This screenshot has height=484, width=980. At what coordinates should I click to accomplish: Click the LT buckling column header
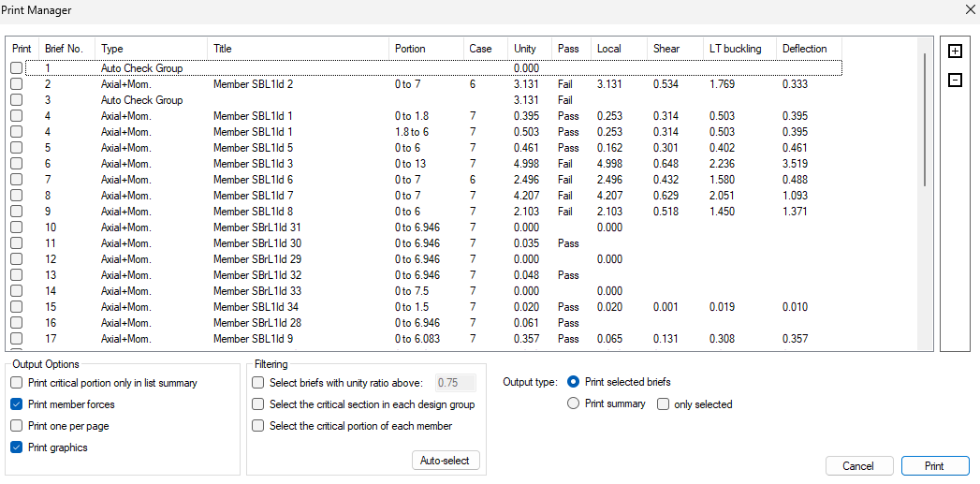(x=735, y=49)
